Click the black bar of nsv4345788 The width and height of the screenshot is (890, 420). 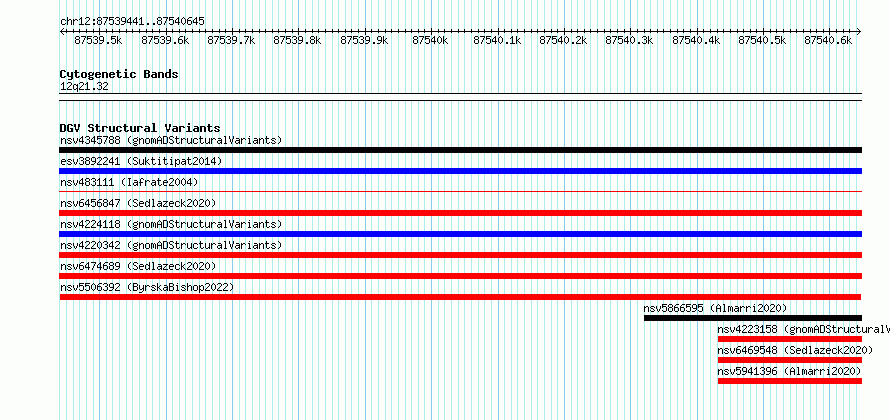point(460,150)
